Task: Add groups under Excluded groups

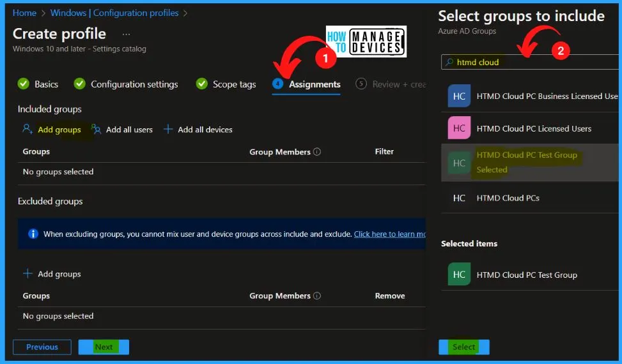Action: coord(59,274)
